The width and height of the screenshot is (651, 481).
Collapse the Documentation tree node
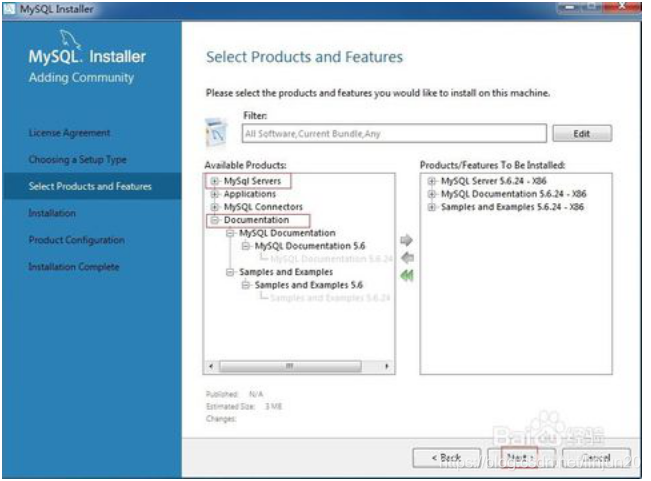click(214, 220)
